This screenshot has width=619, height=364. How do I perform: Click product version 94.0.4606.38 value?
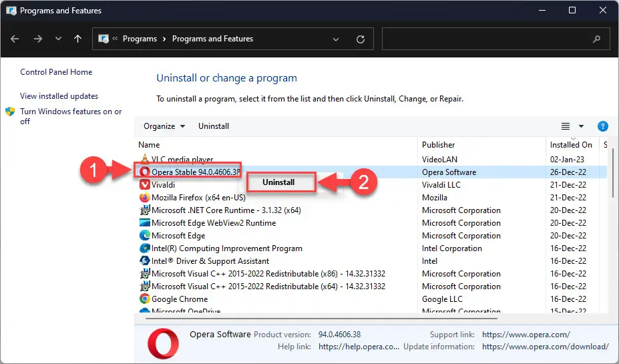[x=339, y=335]
